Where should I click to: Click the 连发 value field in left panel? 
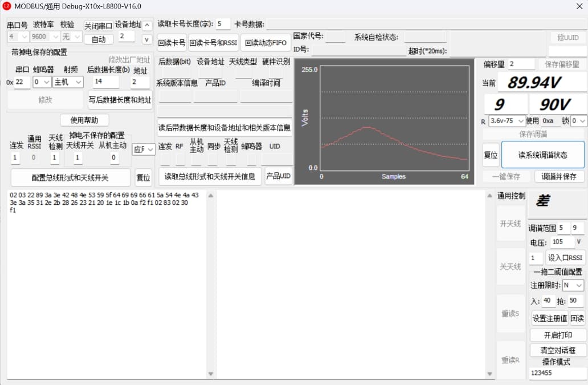[15, 158]
